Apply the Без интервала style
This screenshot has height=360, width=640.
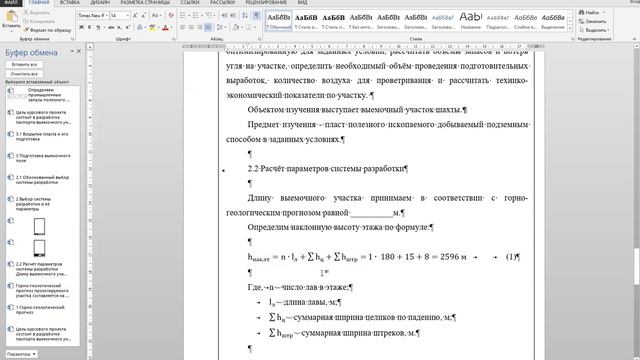[361, 21]
